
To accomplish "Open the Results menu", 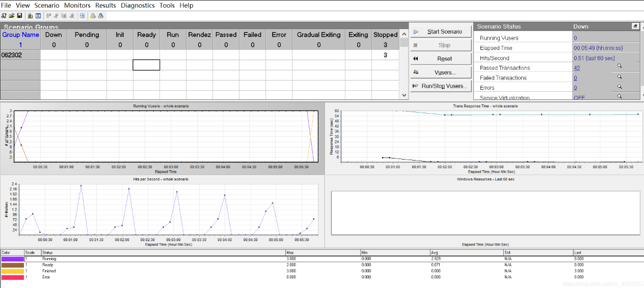I will [x=105, y=5].
